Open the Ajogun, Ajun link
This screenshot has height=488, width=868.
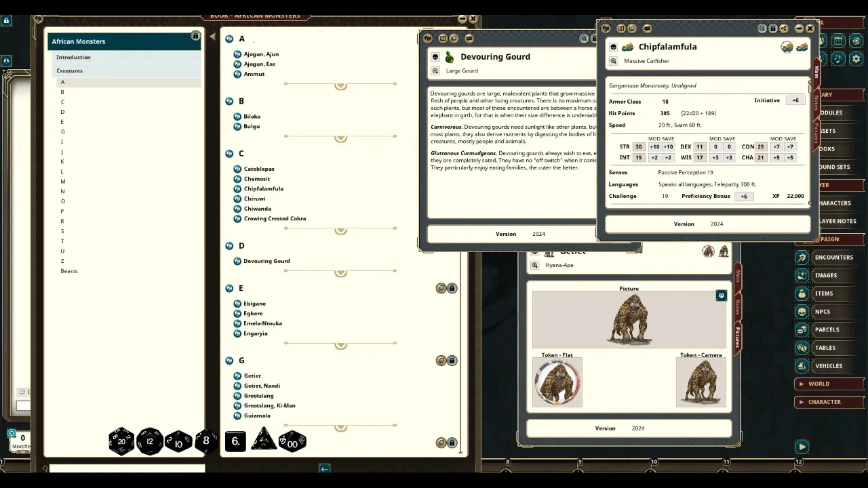(261, 54)
